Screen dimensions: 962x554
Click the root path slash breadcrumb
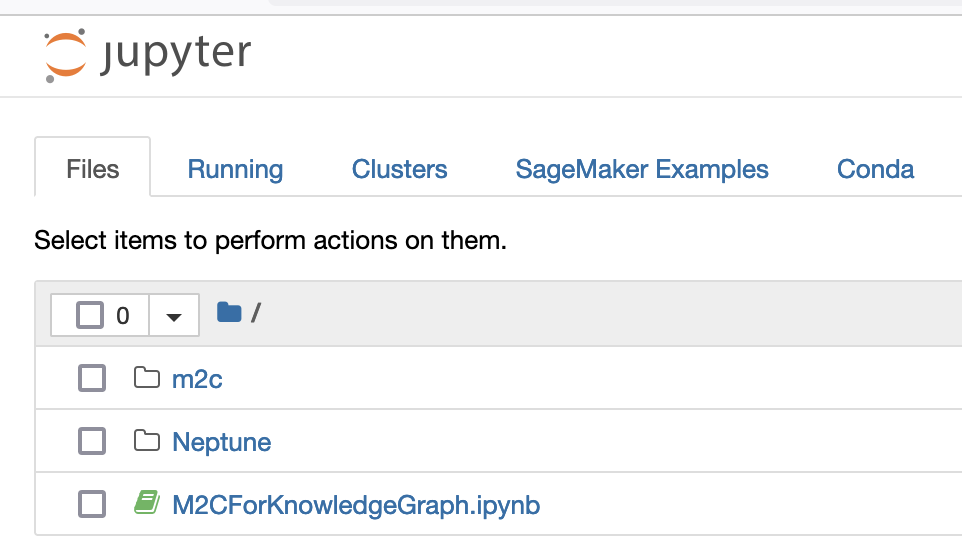pos(256,314)
